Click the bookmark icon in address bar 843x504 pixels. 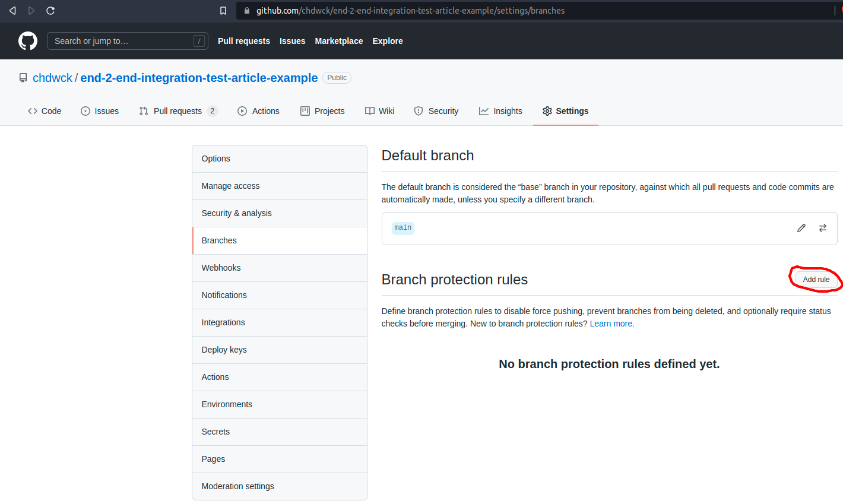[223, 11]
